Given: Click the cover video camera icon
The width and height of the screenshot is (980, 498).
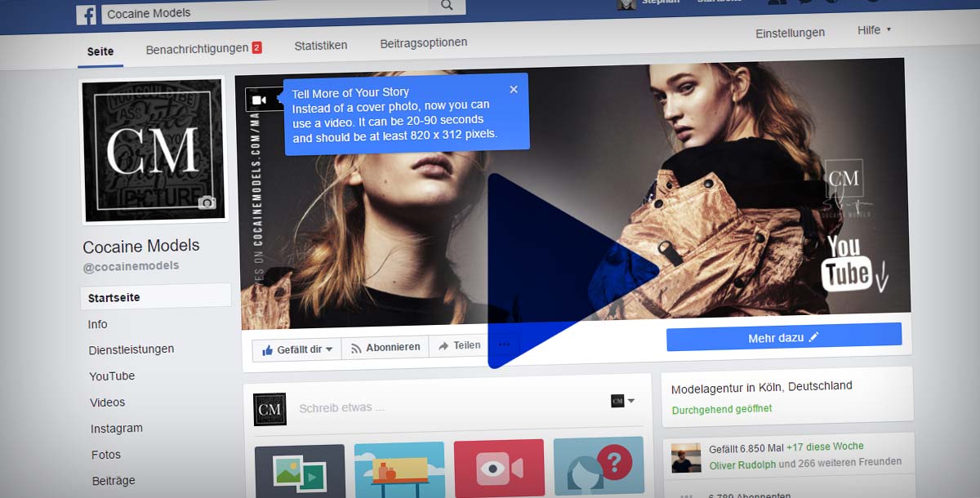Looking at the screenshot, I should pyautogui.click(x=259, y=100).
